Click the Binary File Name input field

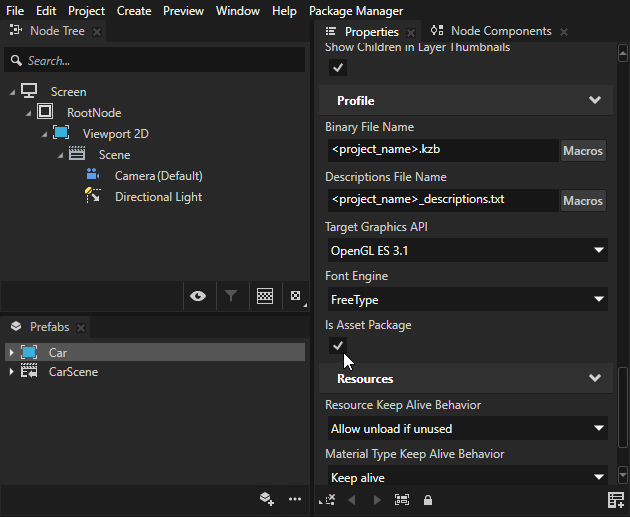[x=443, y=150]
